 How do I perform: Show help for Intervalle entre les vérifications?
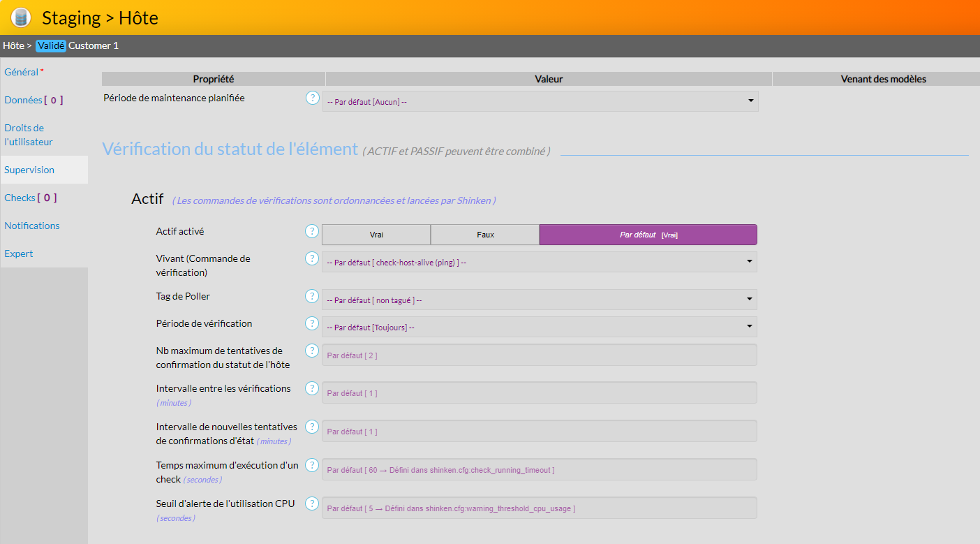(x=312, y=388)
